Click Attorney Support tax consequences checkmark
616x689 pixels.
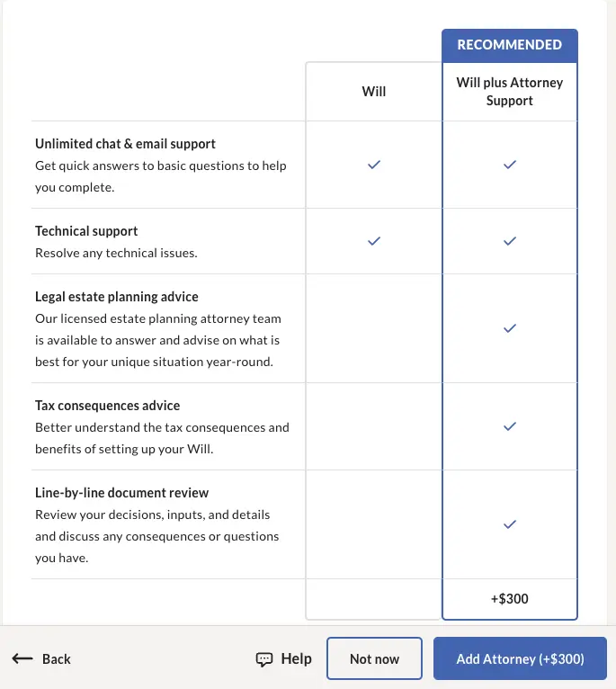510,426
